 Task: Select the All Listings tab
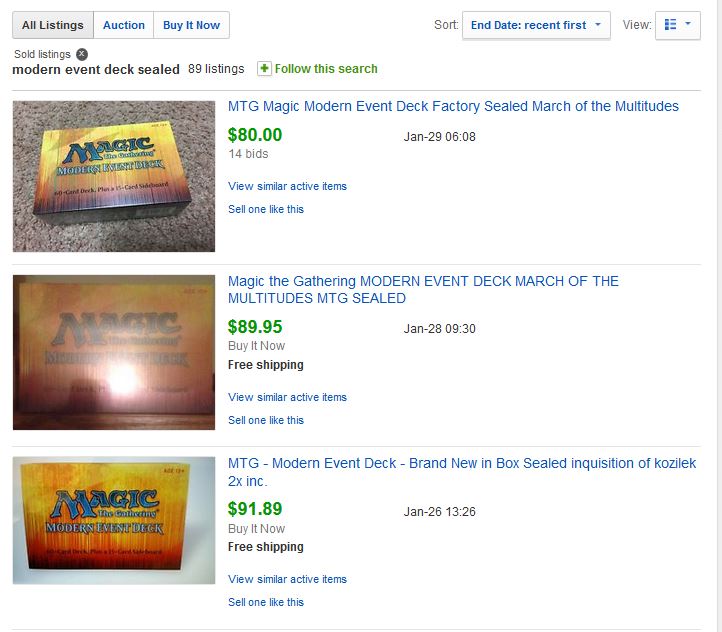coord(53,25)
